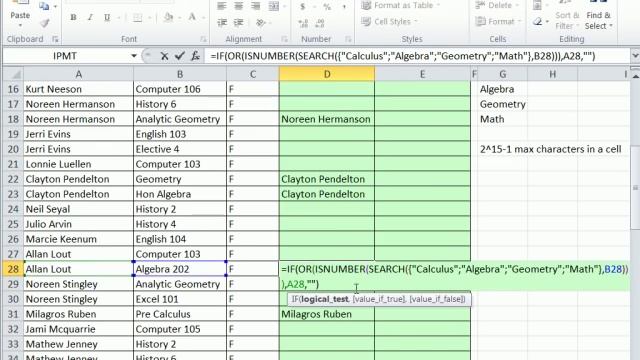
Task: Click the Center alignment icon
Action: tap(239, 6)
